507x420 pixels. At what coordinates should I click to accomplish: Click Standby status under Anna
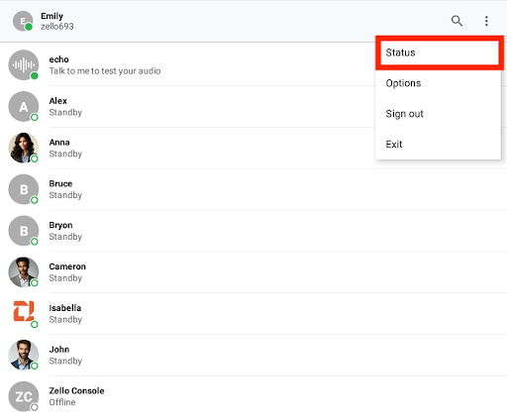click(x=65, y=154)
